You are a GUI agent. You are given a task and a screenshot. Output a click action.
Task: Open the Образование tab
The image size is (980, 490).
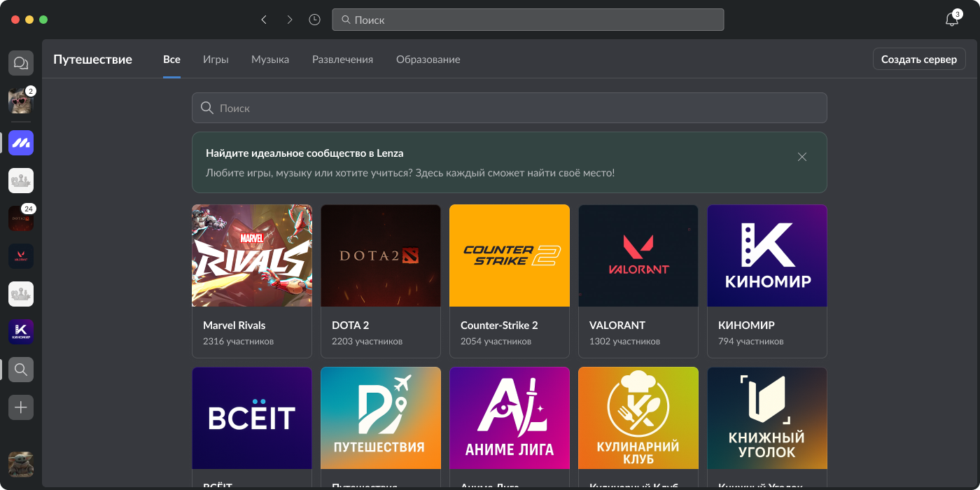click(428, 59)
